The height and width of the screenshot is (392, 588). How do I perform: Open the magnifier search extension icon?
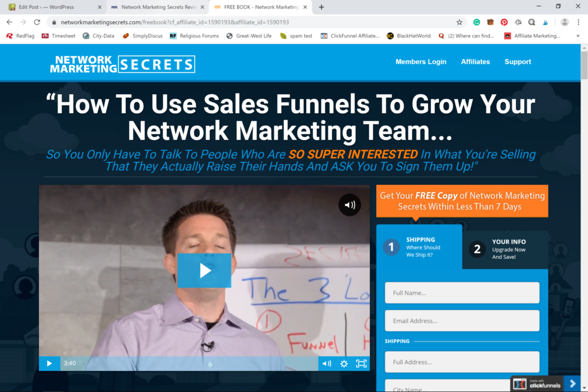(x=532, y=22)
